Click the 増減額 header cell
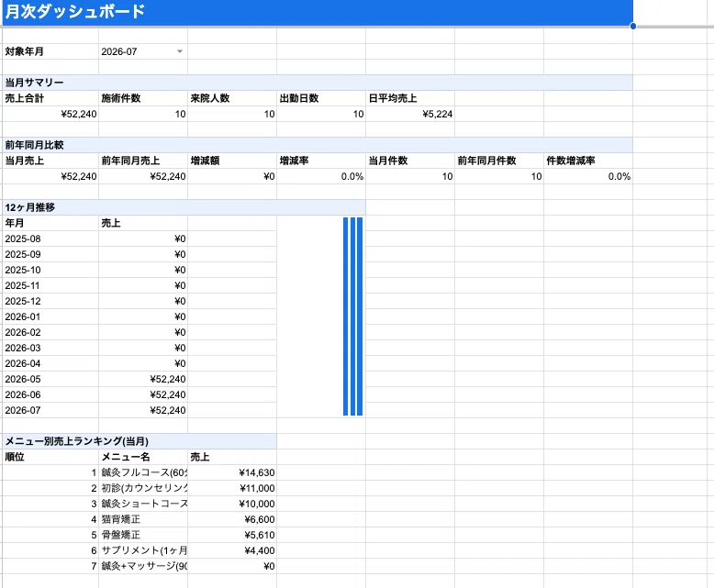714x588 pixels. pos(232,161)
